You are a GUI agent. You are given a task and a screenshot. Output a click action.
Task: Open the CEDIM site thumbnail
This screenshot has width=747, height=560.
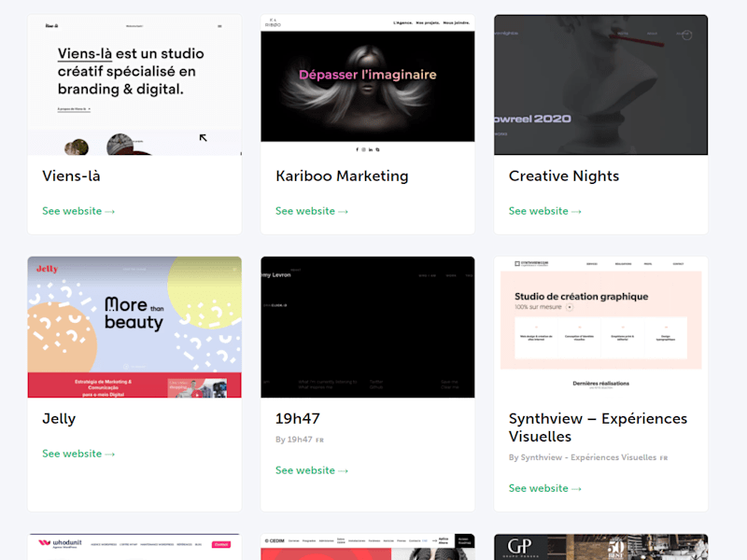click(x=367, y=547)
